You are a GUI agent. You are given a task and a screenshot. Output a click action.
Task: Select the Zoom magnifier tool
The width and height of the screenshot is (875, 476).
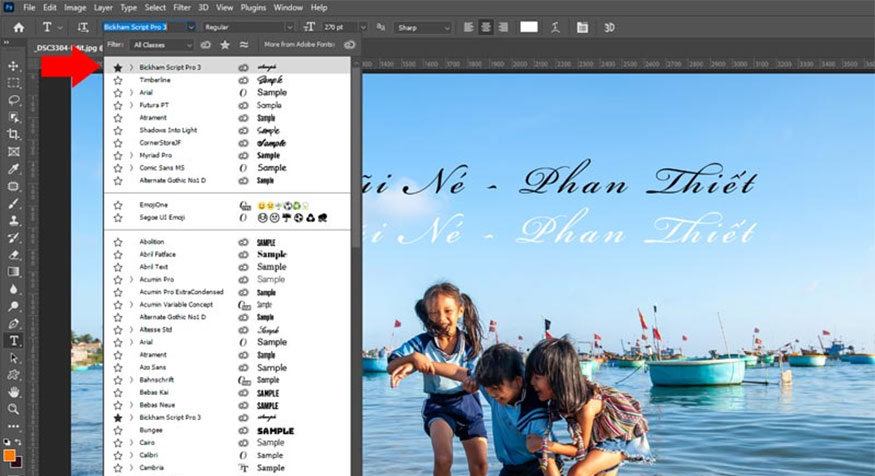(x=14, y=408)
